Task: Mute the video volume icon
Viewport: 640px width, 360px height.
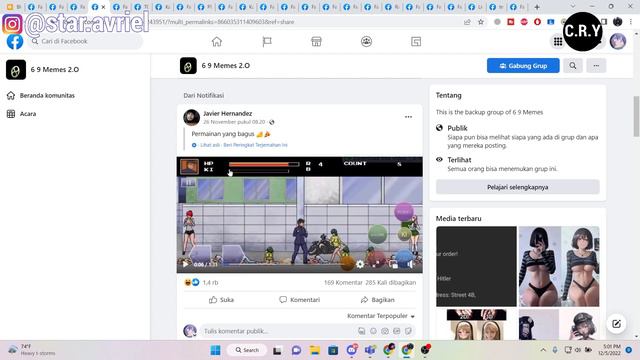Action: [x=411, y=264]
